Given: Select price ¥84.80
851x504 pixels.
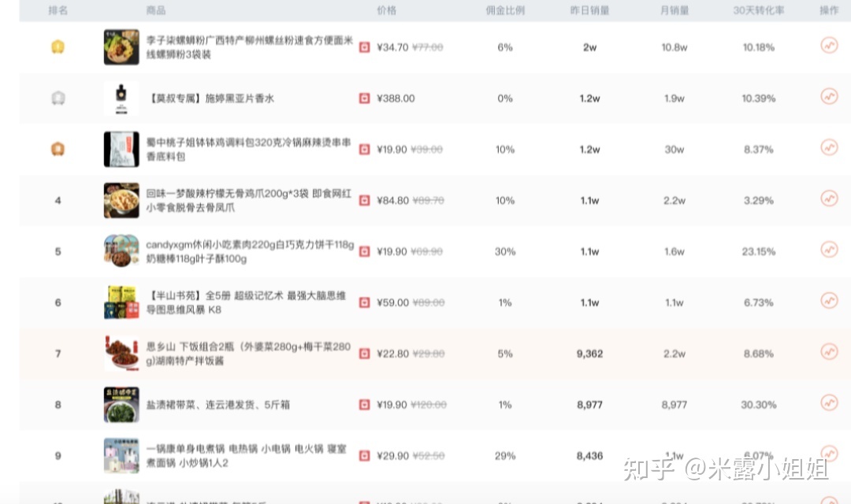Looking at the screenshot, I should (x=393, y=200).
